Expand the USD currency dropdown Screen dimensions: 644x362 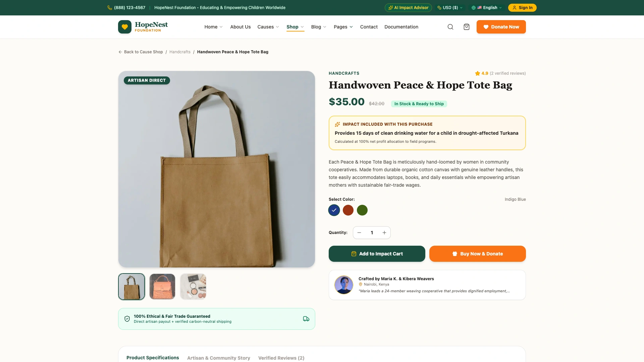(450, 8)
